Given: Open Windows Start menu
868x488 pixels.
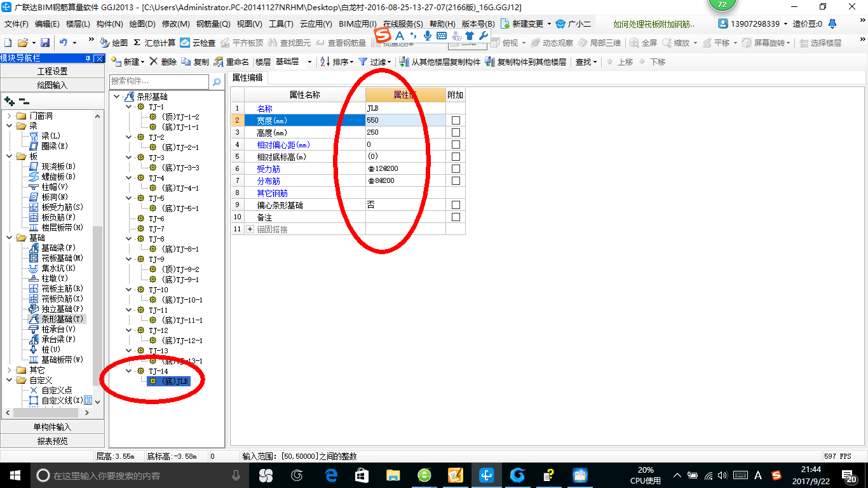Looking at the screenshot, I should tap(15, 475).
